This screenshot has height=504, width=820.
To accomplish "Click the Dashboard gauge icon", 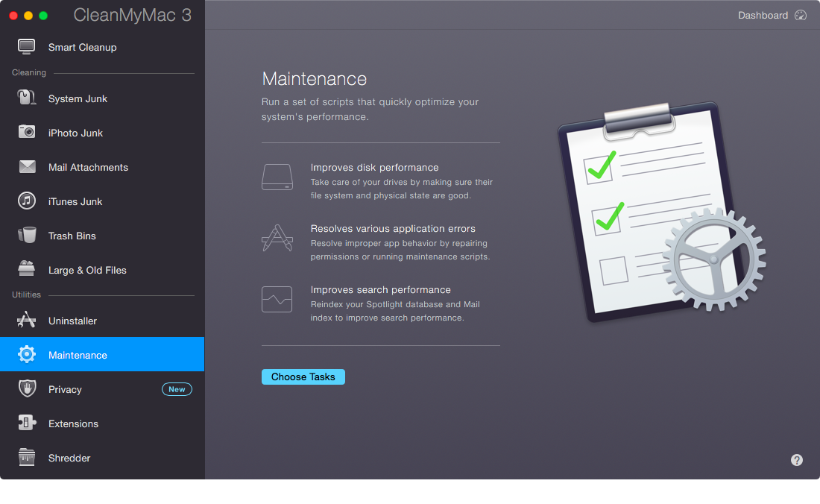I will point(801,15).
